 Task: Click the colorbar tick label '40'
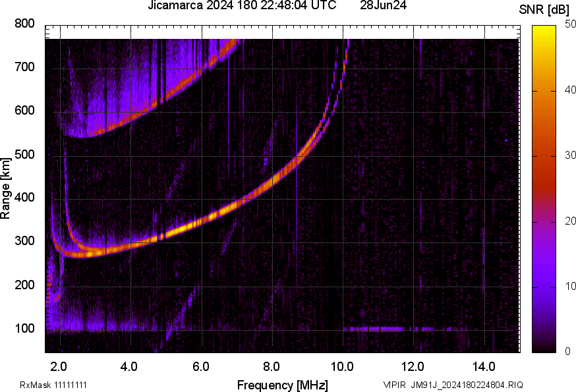point(570,90)
